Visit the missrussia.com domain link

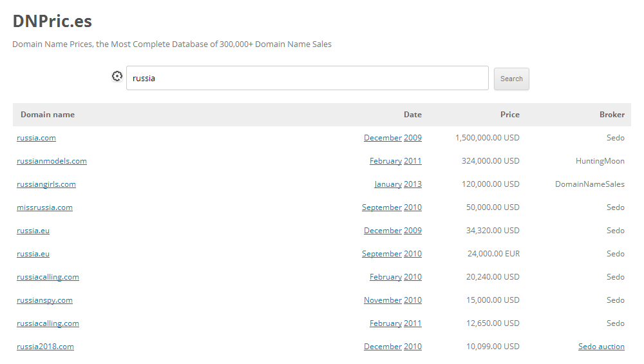44,207
